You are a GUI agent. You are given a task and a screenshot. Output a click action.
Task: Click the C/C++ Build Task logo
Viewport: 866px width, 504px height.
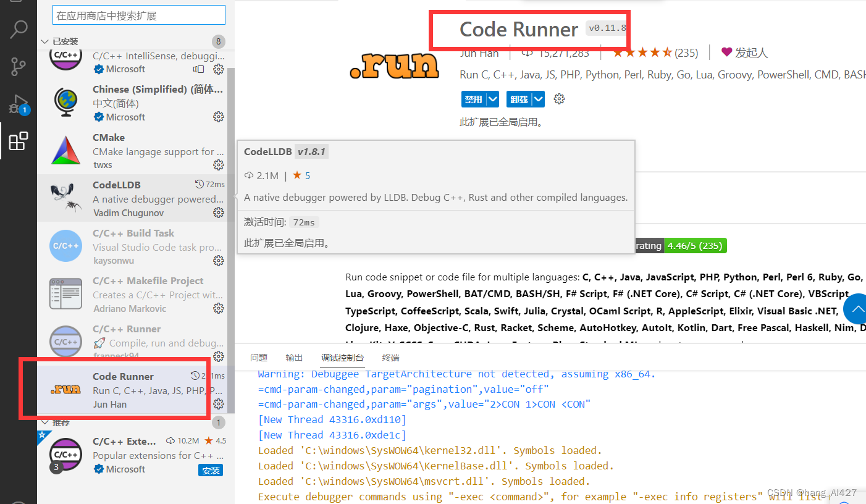[x=65, y=246]
